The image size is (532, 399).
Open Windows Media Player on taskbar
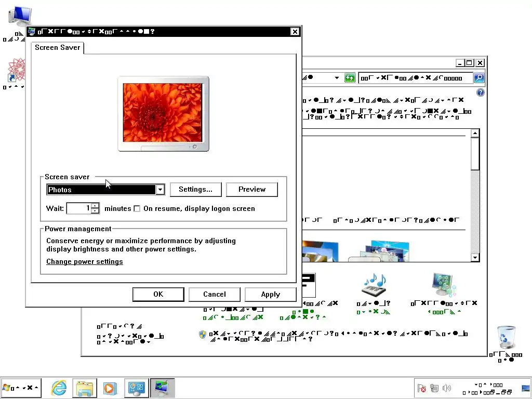click(110, 388)
